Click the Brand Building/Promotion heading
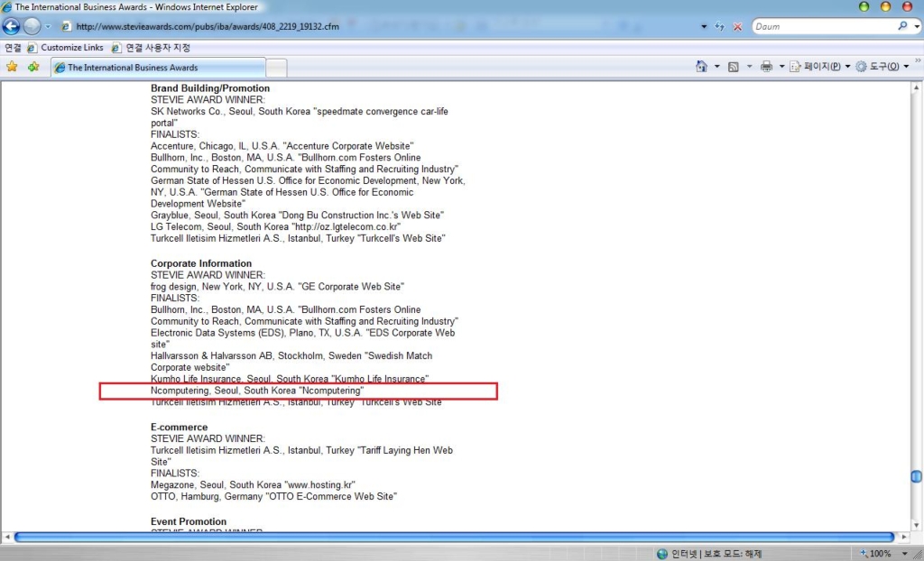The image size is (924, 561). coord(210,88)
